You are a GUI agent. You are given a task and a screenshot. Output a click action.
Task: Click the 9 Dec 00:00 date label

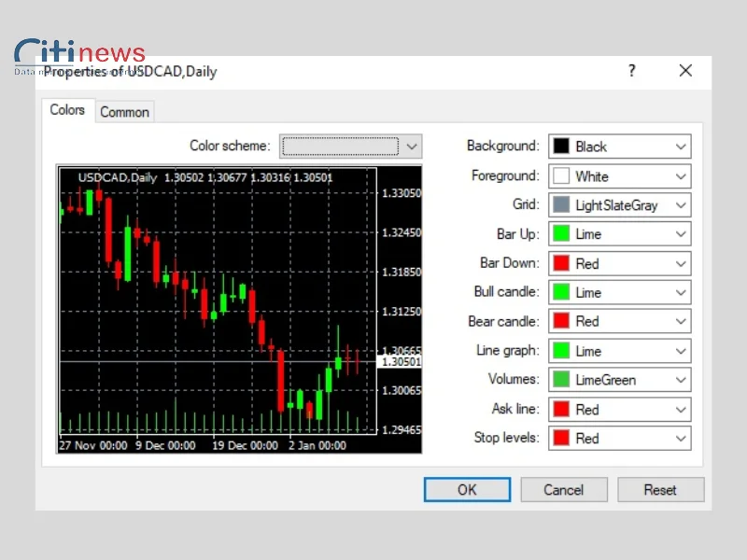pyautogui.click(x=165, y=446)
